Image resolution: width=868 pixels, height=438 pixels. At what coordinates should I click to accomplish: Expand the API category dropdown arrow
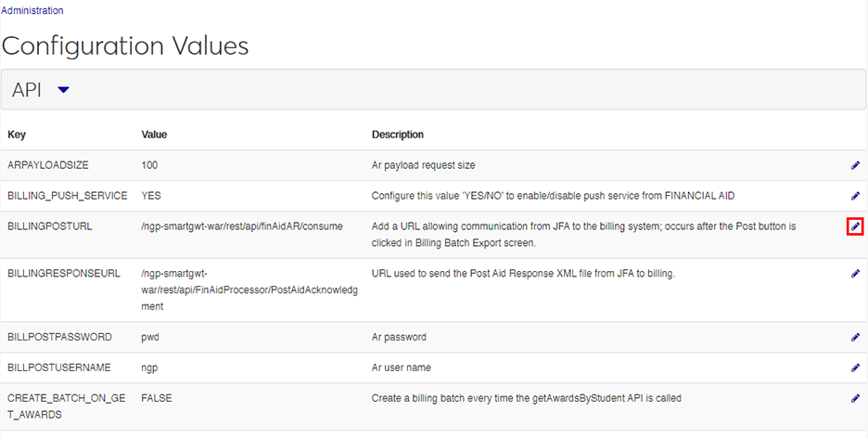click(63, 90)
